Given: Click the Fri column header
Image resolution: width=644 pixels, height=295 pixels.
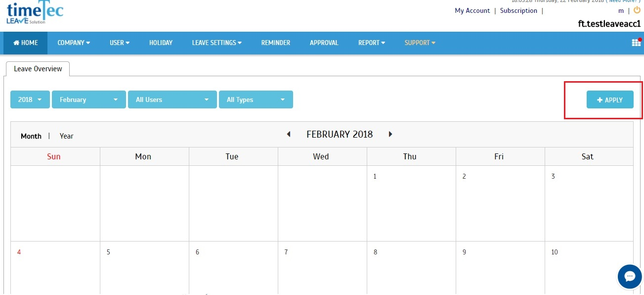Looking at the screenshot, I should pyautogui.click(x=499, y=156).
